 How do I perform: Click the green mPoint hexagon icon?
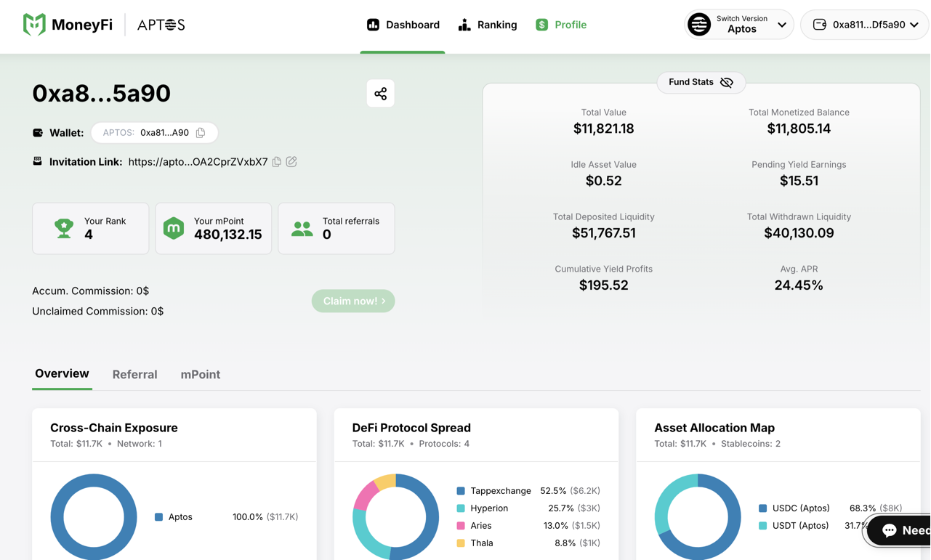[x=174, y=228]
